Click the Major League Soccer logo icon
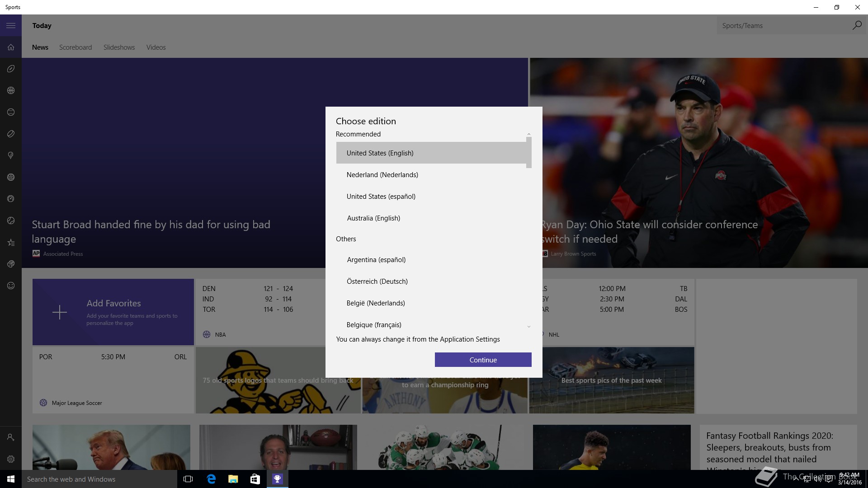Viewport: 868px width, 488px height. pyautogui.click(x=43, y=403)
